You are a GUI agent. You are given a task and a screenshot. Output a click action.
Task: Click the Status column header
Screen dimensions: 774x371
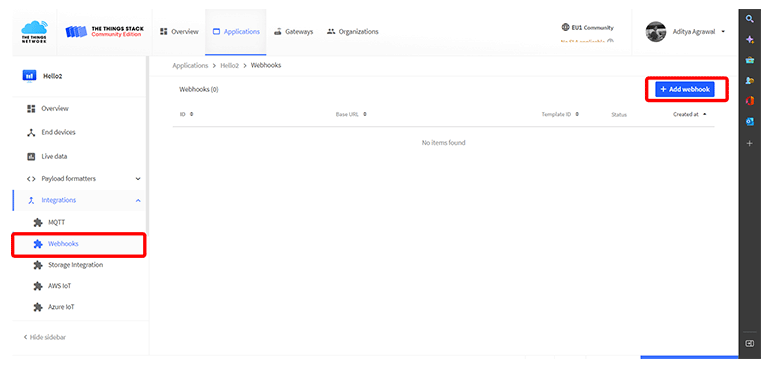(x=619, y=114)
